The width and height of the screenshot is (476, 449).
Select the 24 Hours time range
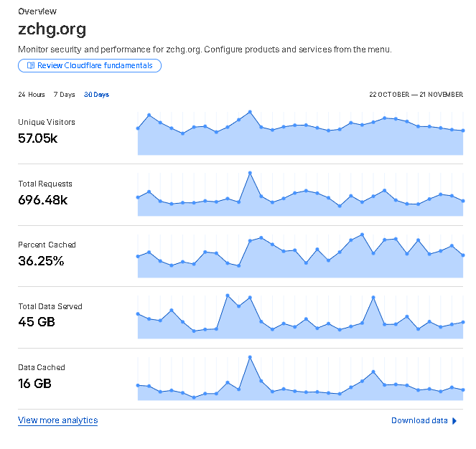click(x=32, y=95)
